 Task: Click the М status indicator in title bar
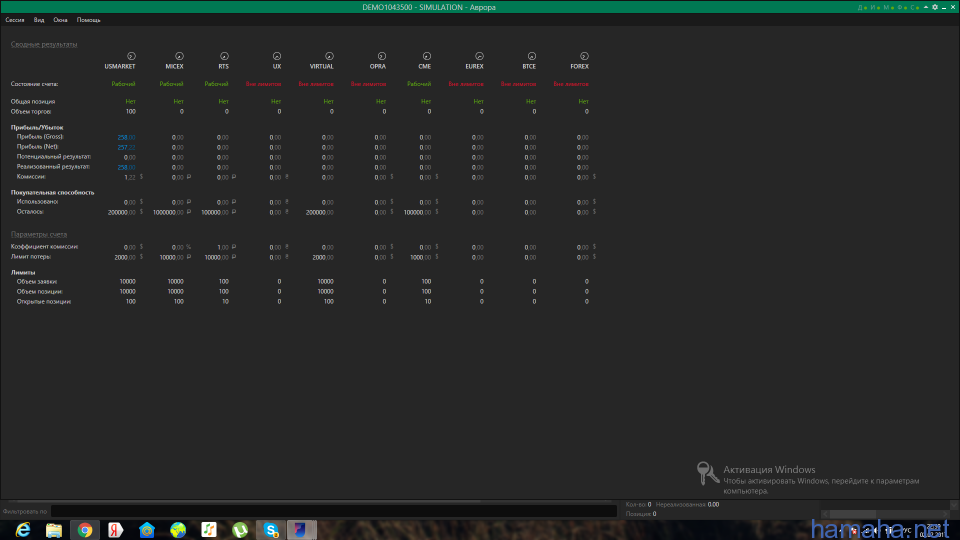click(x=888, y=7)
